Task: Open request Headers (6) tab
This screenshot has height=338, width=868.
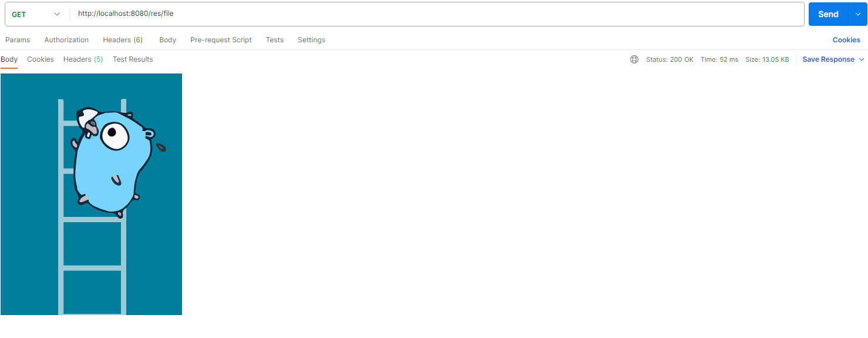Action: [x=123, y=40]
